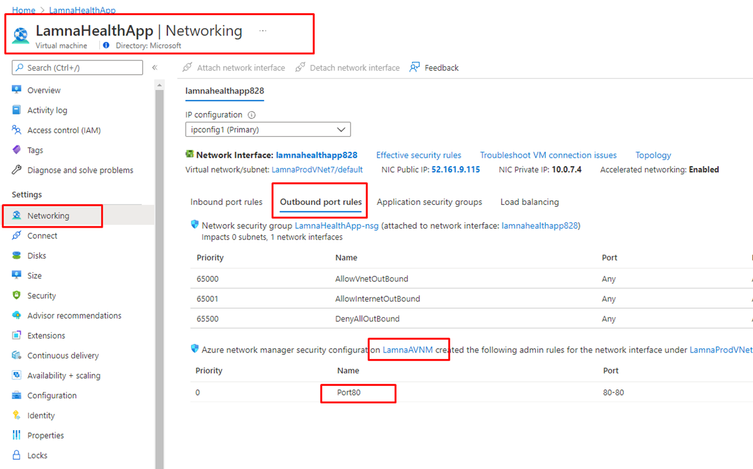Click the wrench icon beside Diagnose

(x=16, y=170)
